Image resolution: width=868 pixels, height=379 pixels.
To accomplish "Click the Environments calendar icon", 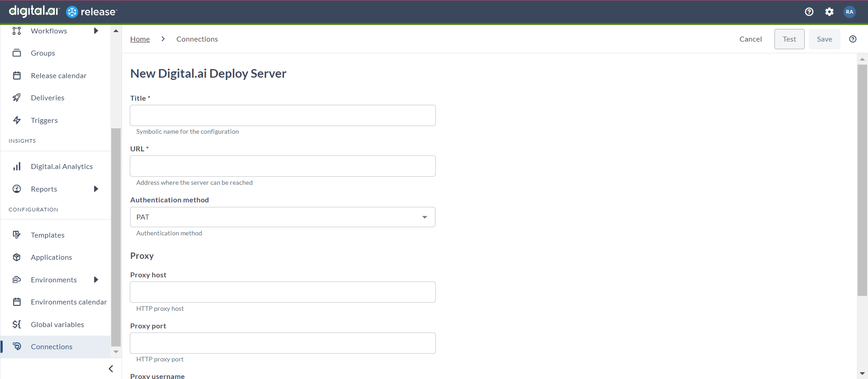I will pyautogui.click(x=17, y=302).
